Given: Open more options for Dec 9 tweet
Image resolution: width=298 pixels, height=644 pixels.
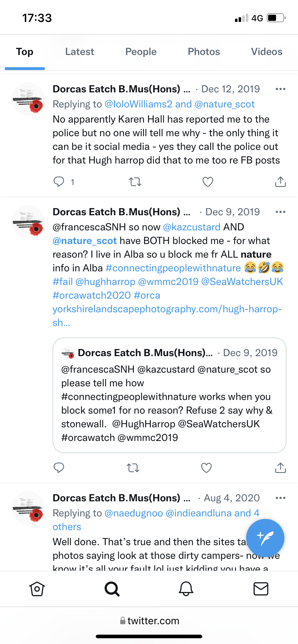Looking at the screenshot, I should point(280,212).
